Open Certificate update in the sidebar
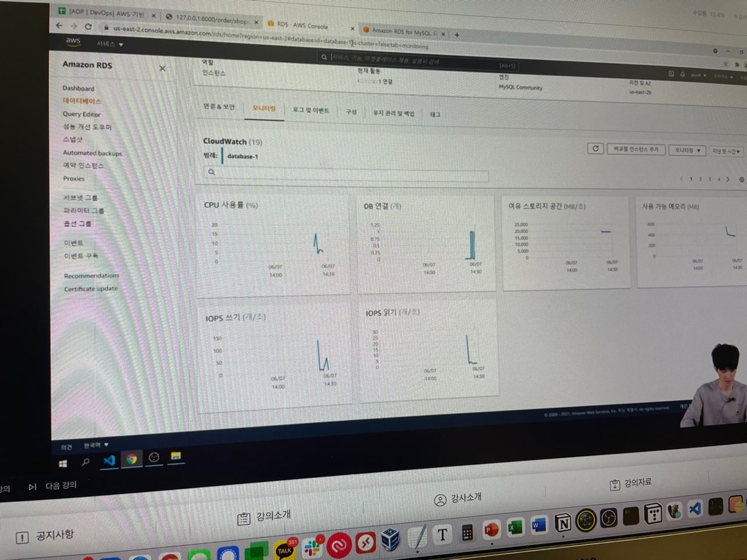 tap(91, 289)
